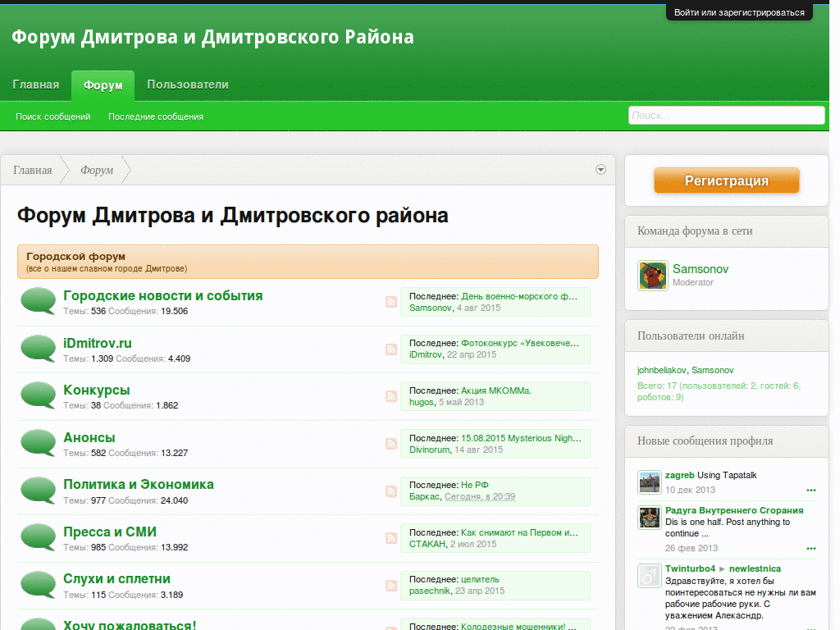Viewport: 840px width, 630px height.
Task: Expand breadcrumb jump menu arrow
Action: 600,170
